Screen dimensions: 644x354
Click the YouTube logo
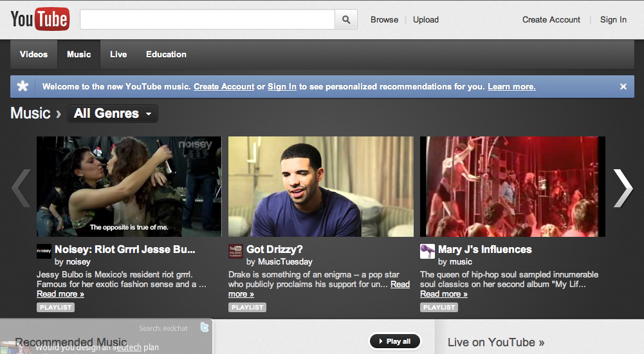tap(41, 19)
